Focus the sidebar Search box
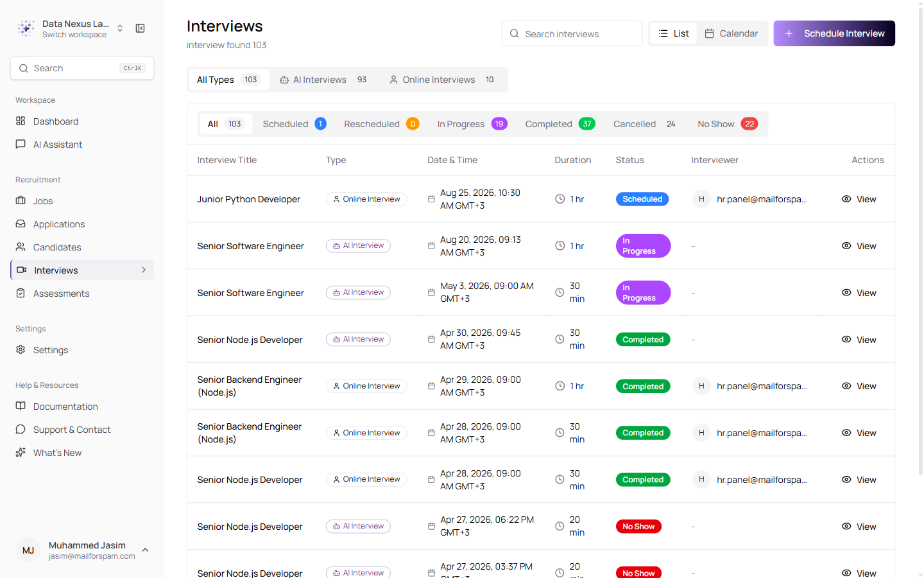Image resolution: width=924 pixels, height=578 pixels. [82, 68]
